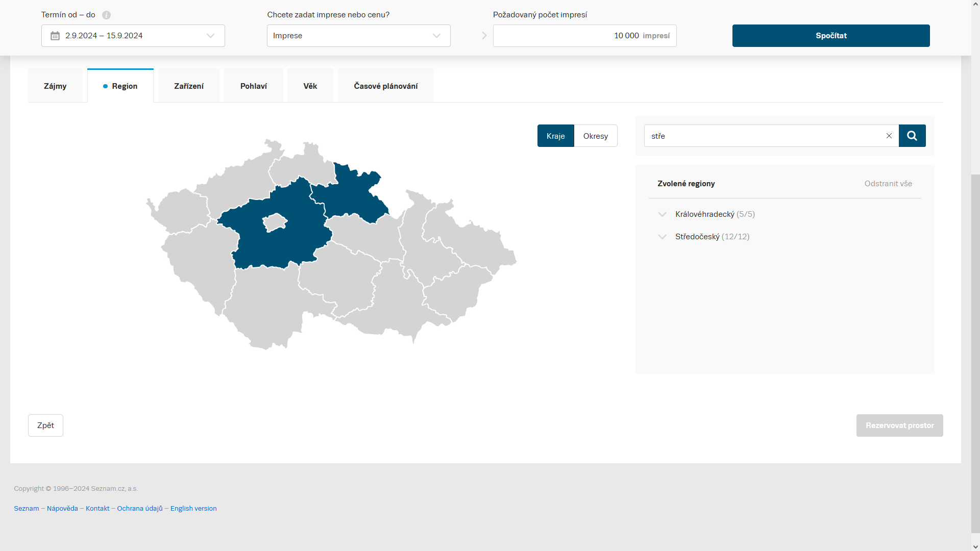Click the info icon next to Termín
The height and width of the screenshot is (551, 980).
pos(106,15)
